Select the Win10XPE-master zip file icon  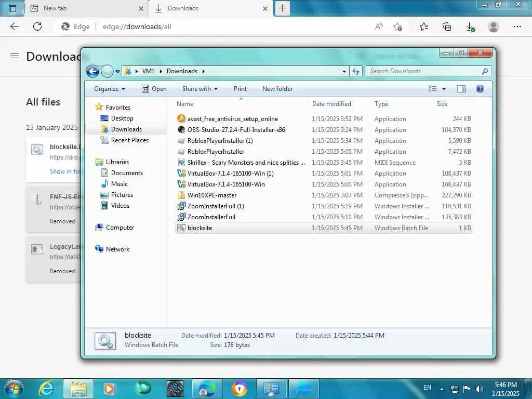(x=181, y=195)
